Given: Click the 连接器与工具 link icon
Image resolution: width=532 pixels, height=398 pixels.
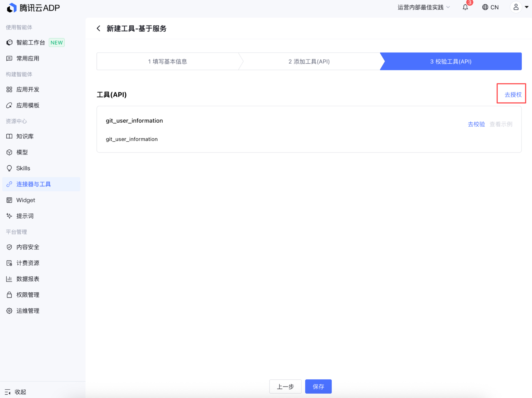Looking at the screenshot, I should click(x=9, y=184).
